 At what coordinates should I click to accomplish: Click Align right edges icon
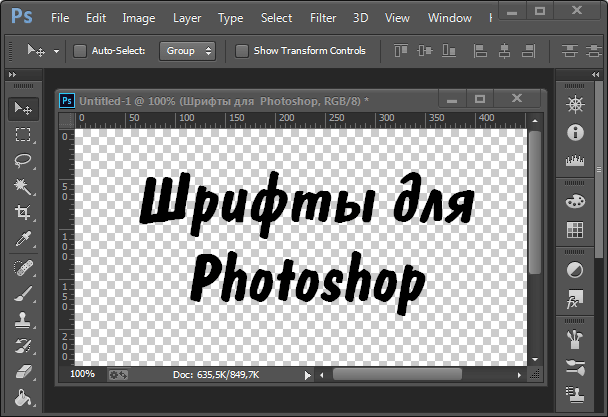[529, 51]
